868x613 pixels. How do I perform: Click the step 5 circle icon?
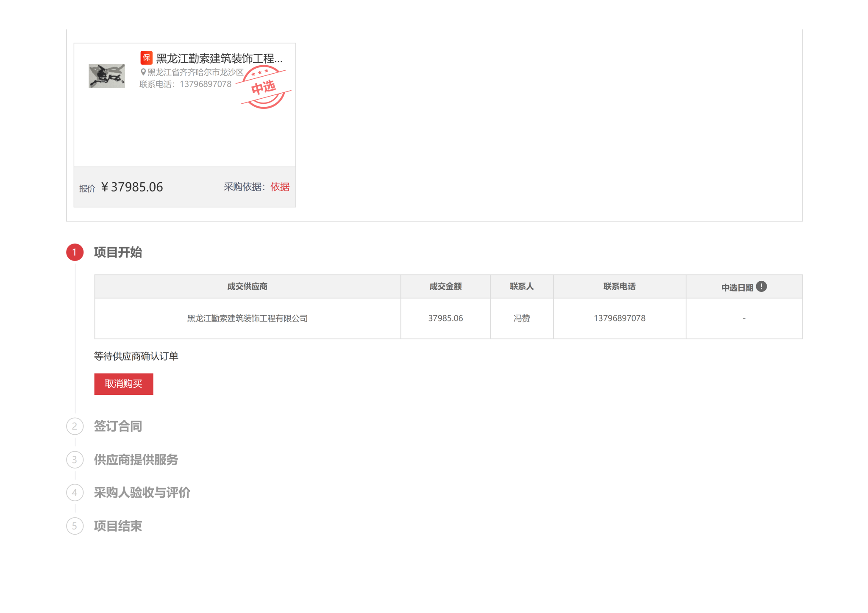coord(75,526)
